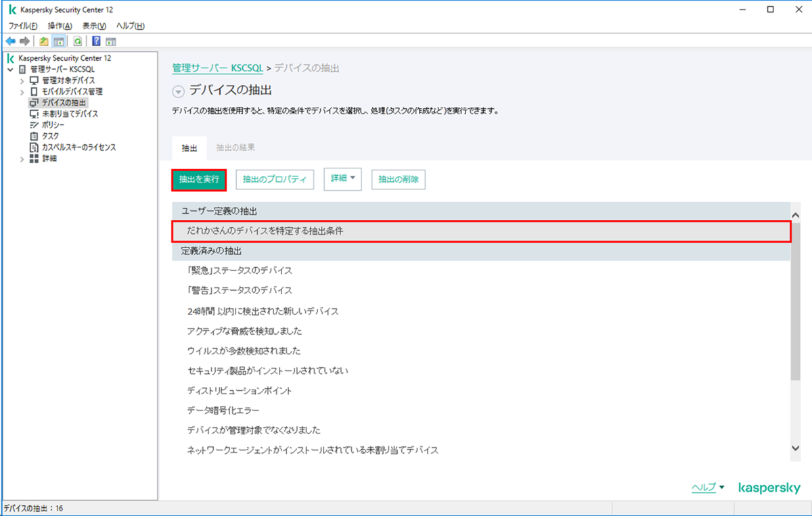Select ポリシー label in the tree
The width and height of the screenshot is (812, 516).
53,125
